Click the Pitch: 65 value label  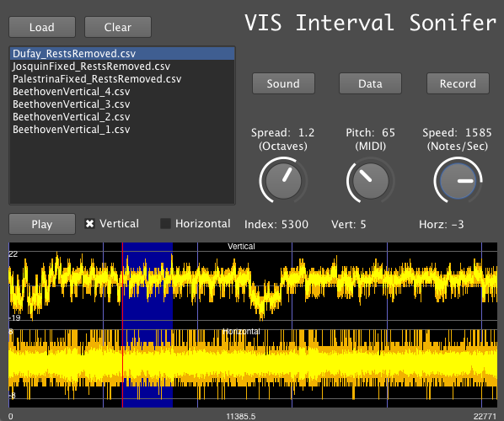coord(370,133)
